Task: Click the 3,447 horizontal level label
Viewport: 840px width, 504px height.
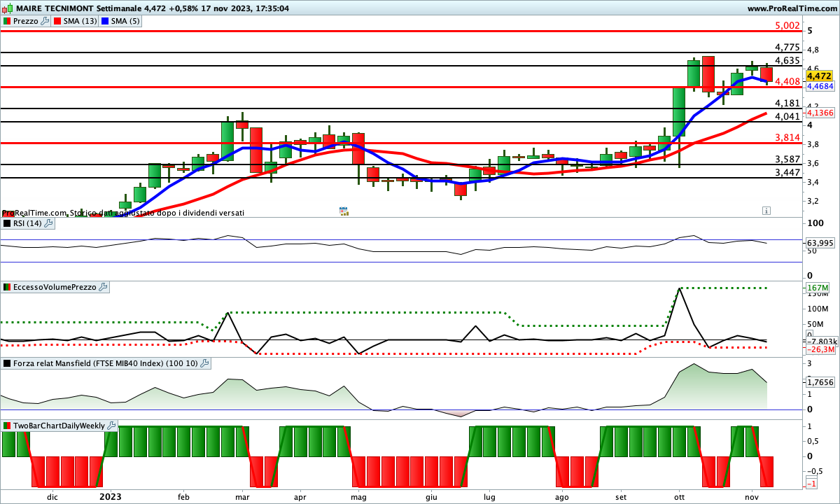Action: [x=787, y=173]
